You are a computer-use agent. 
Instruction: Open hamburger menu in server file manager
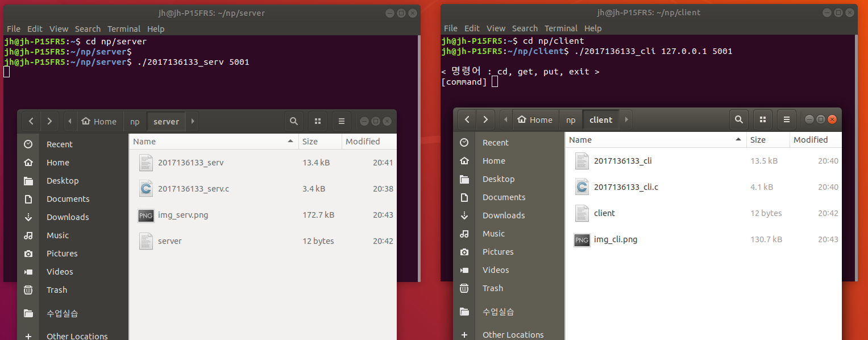(x=342, y=121)
